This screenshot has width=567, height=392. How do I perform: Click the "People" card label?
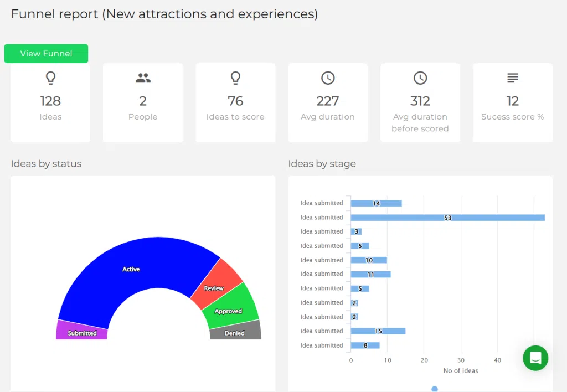click(x=143, y=117)
